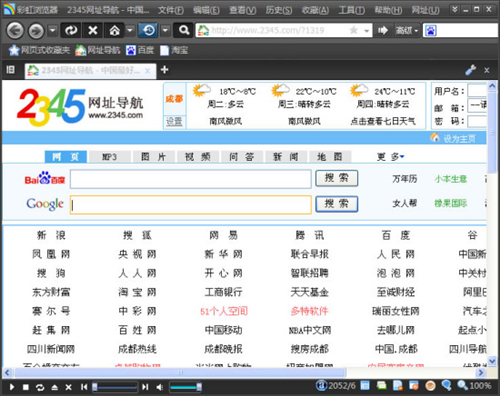500x396 pixels.
Task: Select the 地图 search tab
Action: point(330,157)
